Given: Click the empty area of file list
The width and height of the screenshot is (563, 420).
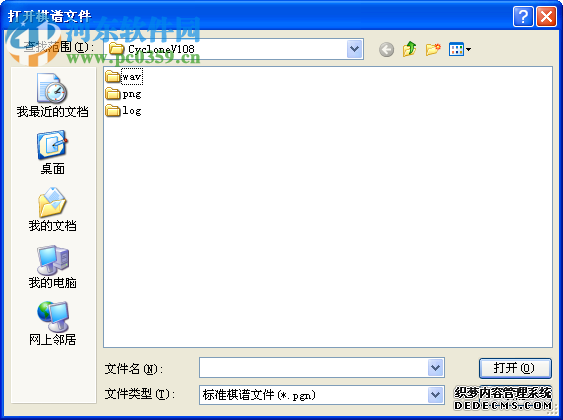Looking at the screenshot, I should pyautogui.click(x=327, y=230).
